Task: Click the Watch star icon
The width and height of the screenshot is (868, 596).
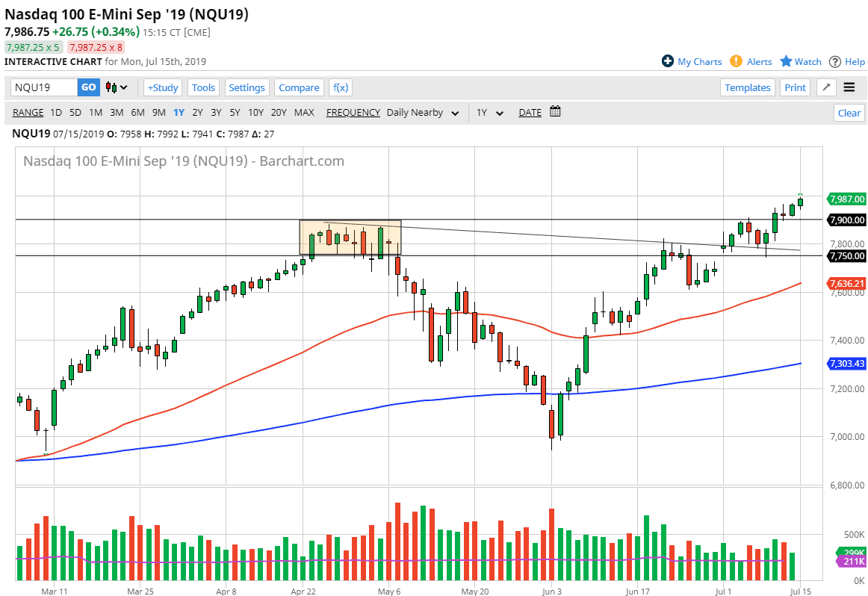Action: [787, 61]
